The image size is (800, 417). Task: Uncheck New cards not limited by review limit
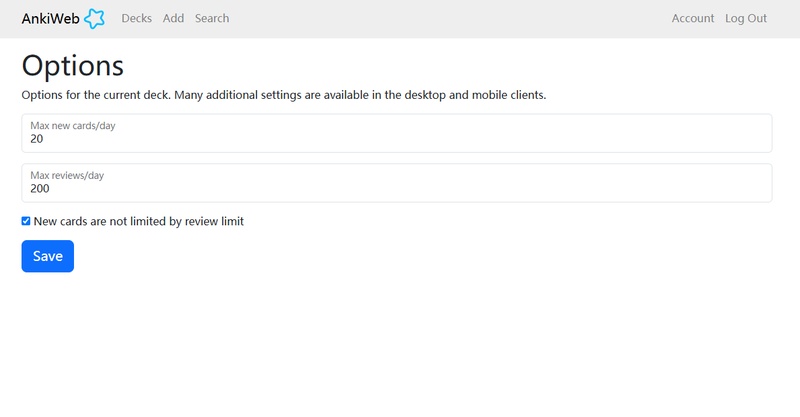click(26, 221)
